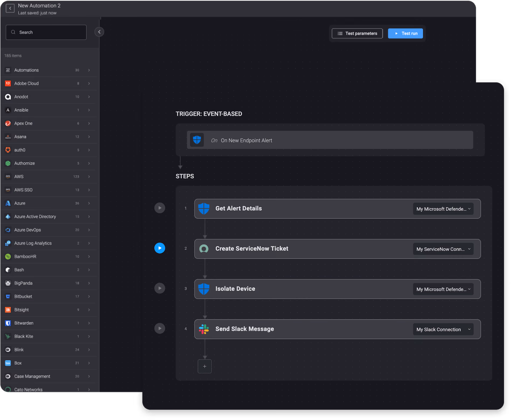The height and width of the screenshot is (420, 512).
Task: Click the Anodot icon
Action: click(8, 97)
